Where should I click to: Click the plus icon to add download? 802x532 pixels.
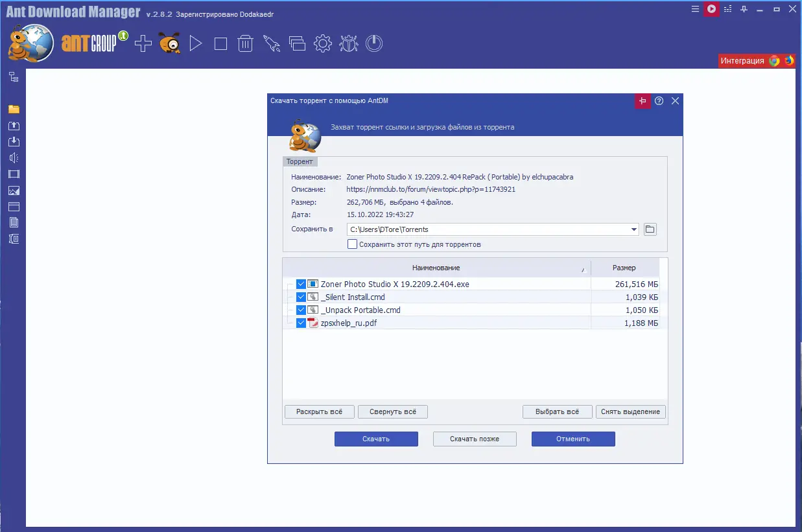pyautogui.click(x=143, y=43)
